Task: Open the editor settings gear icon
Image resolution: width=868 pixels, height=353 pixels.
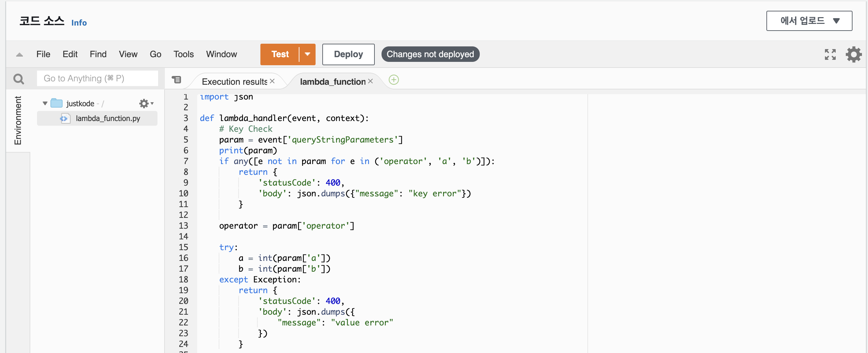Action: [x=854, y=54]
